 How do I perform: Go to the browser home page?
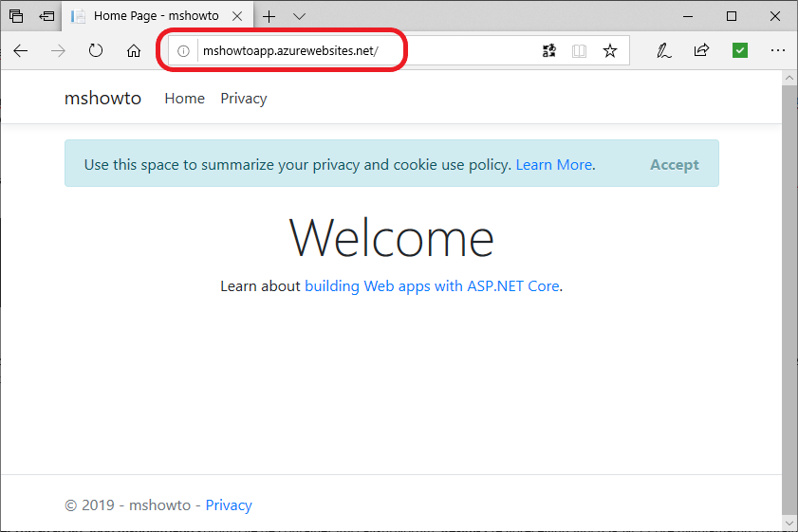pos(134,51)
